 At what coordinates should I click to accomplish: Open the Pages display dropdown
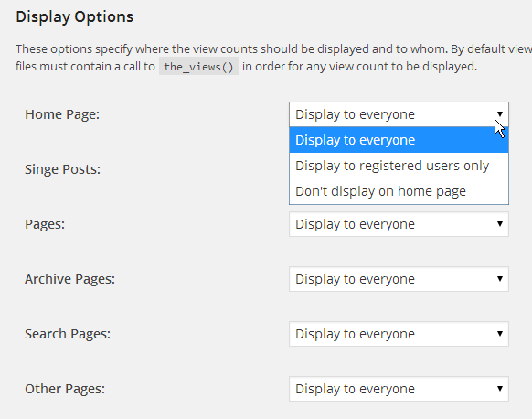coord(399,224)
